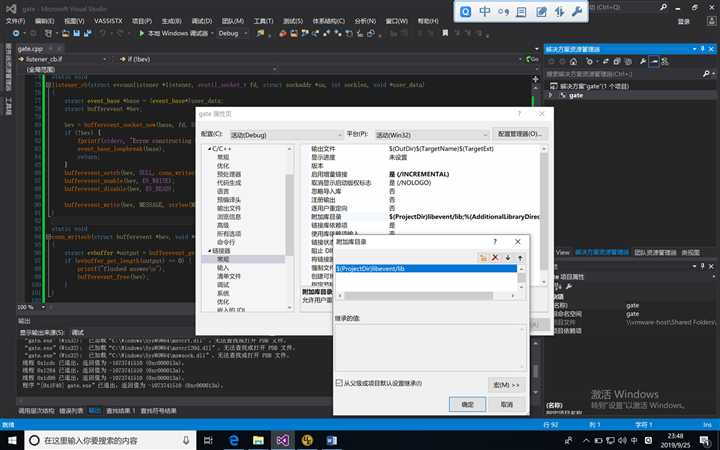720x450 pixels.
Task: Open the 平台(P) Win32 platform dropdown
Action: click(x=432, y=135)
